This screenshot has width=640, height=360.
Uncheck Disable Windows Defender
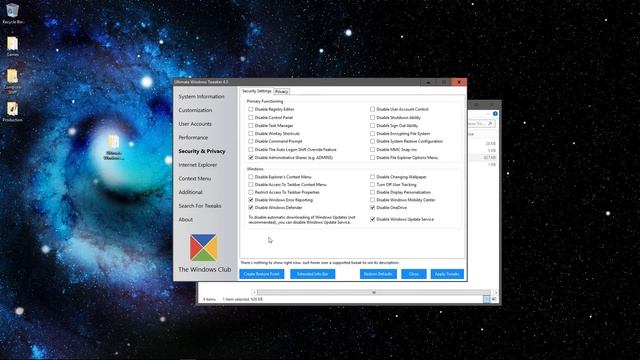pyautogui.click(x=251, y=208)
